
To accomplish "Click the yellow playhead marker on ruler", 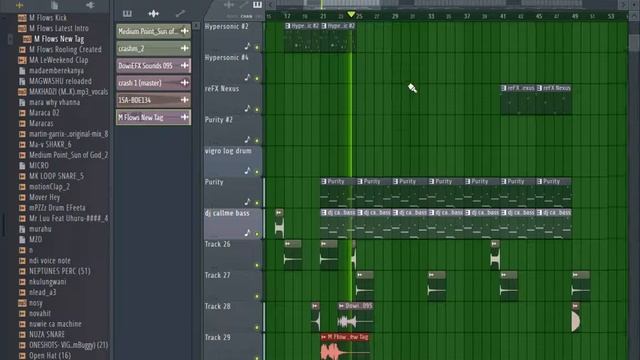I will 351,15.
